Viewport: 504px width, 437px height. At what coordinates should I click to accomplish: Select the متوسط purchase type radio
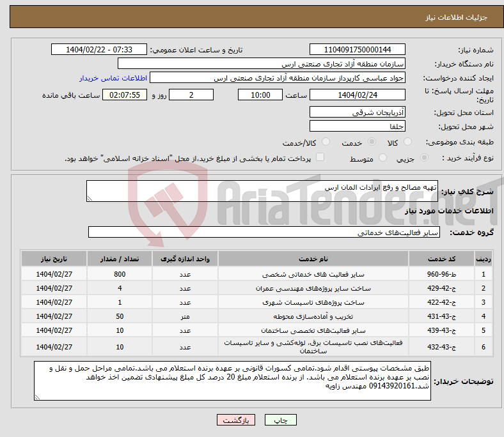[x=382, y=158]
